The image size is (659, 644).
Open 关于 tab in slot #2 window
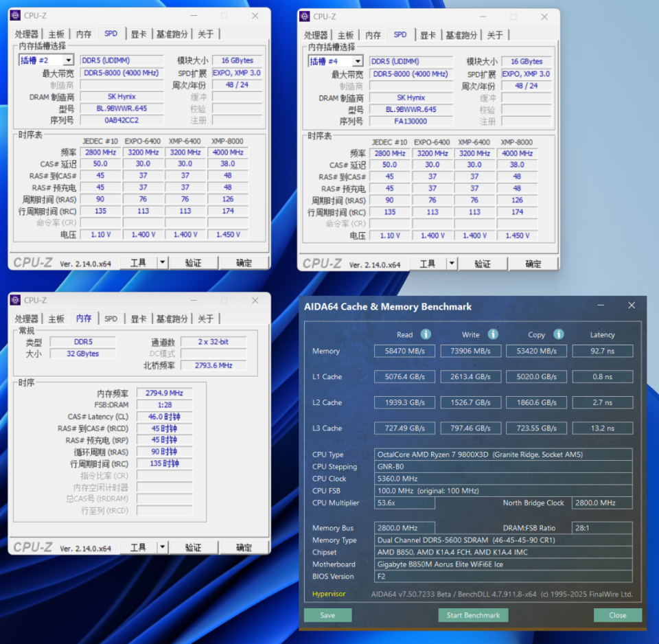pyautogui.click(x=205, y=34)
